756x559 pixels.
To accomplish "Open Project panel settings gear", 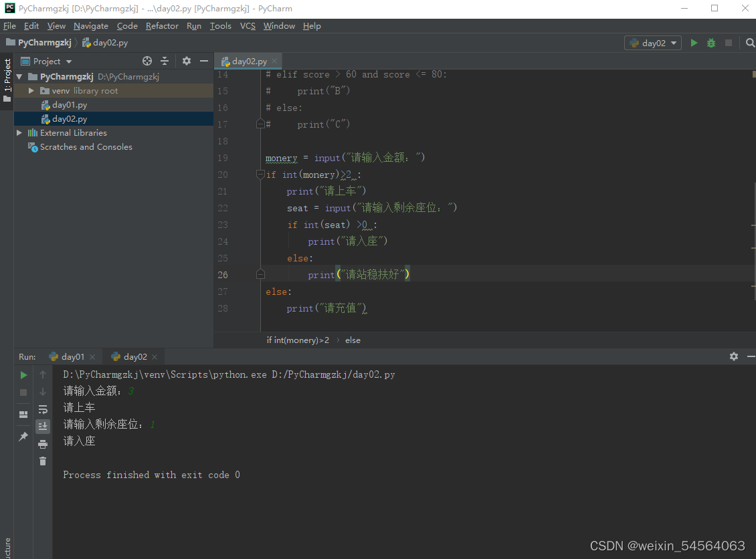I will [x=187, y=61].
